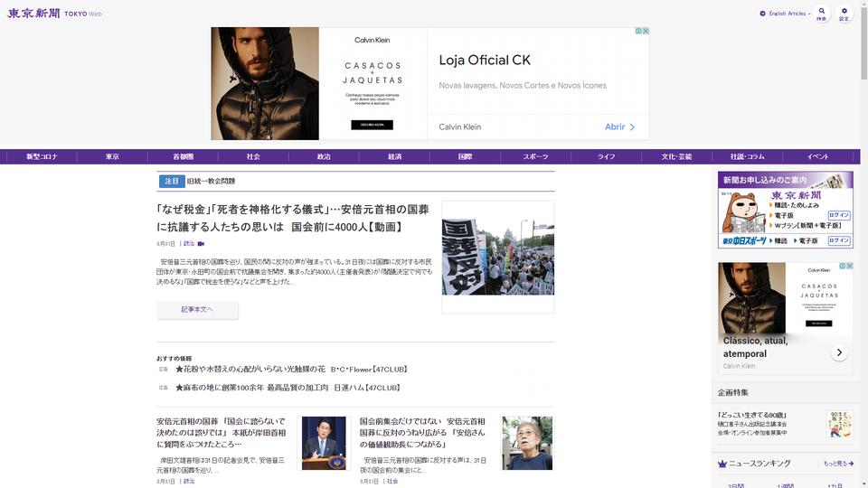Screen dimensions: 868x488
Task: Open the settings gear icon
Action: (844, 14)
